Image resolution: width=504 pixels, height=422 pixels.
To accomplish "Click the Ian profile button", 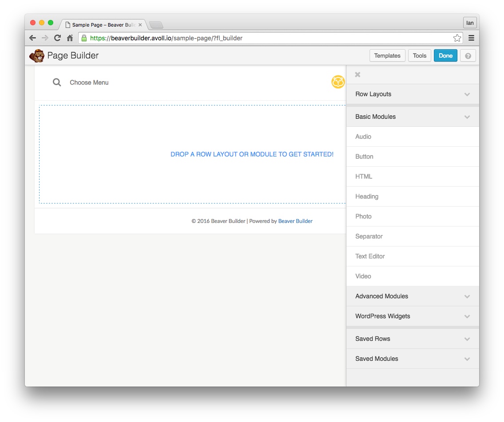I will (x=470, y=23).
